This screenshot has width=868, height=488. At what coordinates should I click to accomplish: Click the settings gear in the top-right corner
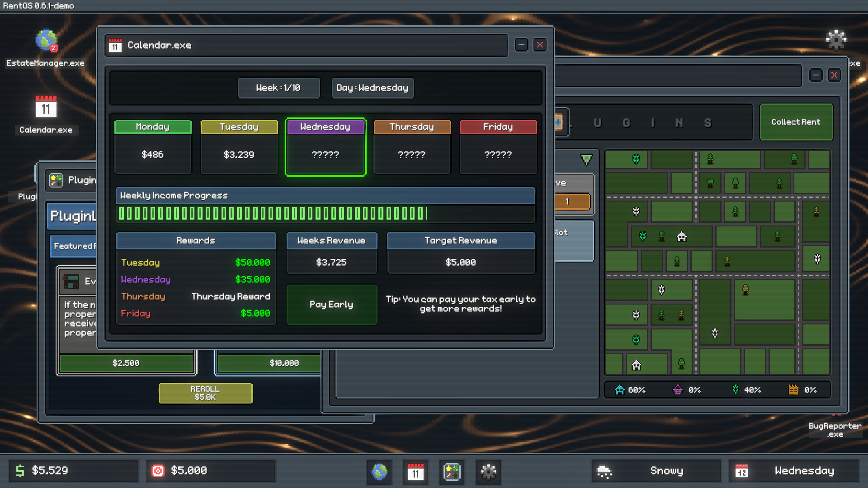836,39
